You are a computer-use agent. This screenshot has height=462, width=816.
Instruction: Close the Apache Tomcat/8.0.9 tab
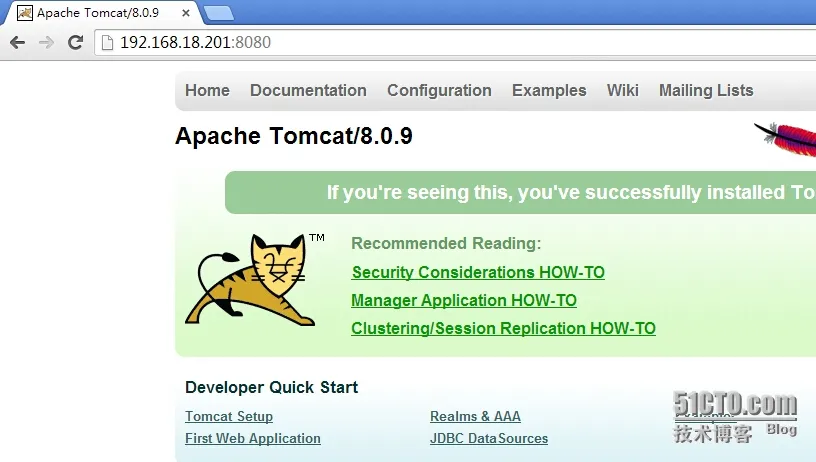(x=186, y=13)
